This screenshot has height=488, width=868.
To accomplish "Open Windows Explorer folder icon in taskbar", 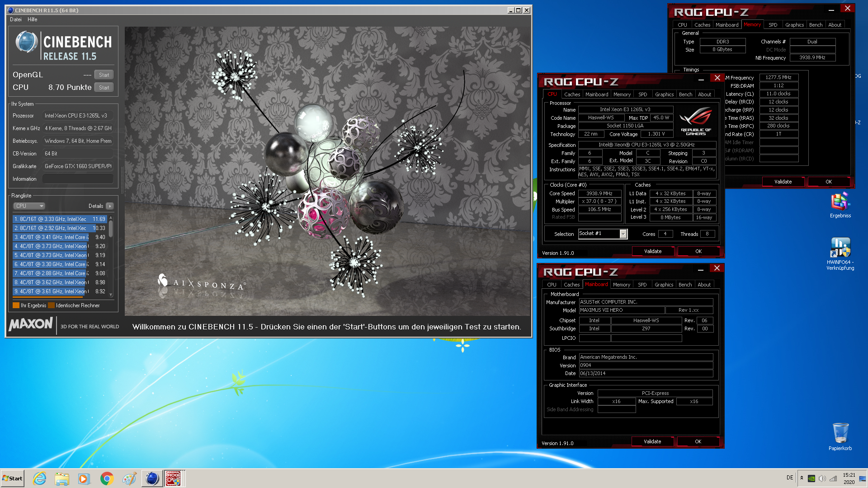I will (x=62, y=479).
